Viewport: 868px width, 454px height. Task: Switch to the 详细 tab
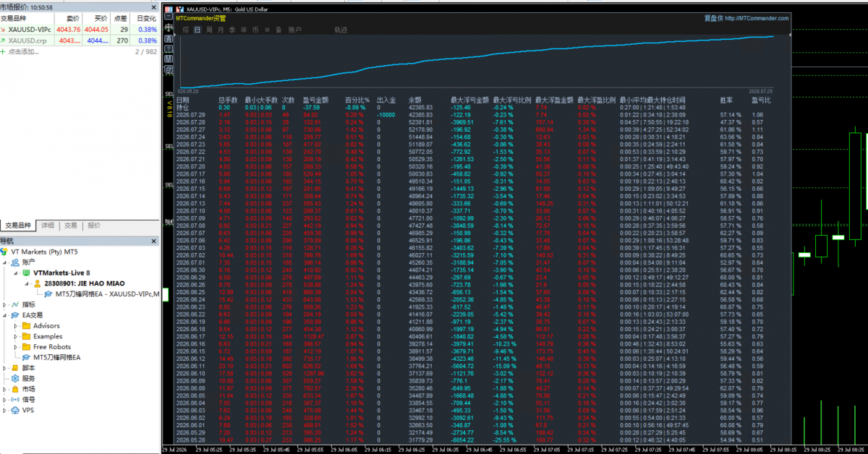48,226
